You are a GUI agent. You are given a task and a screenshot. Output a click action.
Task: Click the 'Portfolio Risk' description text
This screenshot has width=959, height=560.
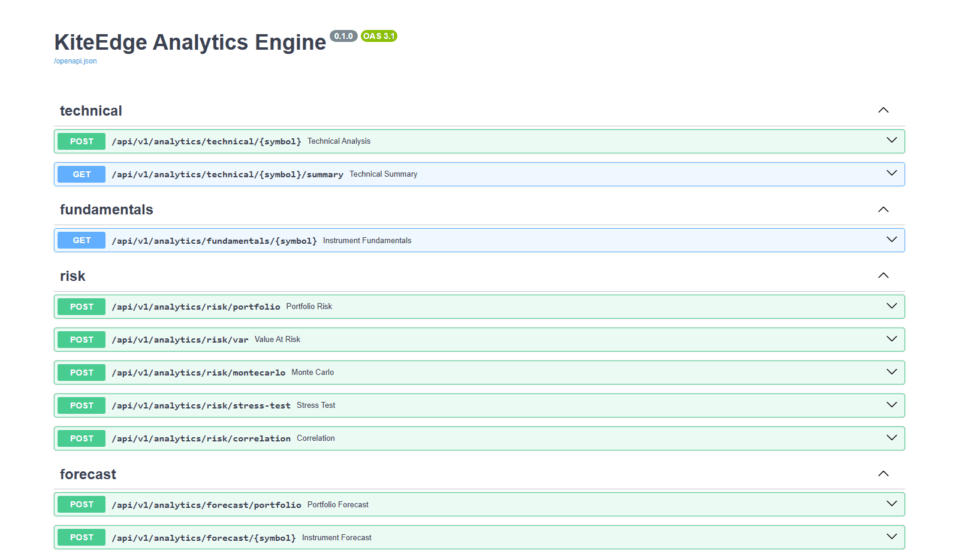point(309,307)
